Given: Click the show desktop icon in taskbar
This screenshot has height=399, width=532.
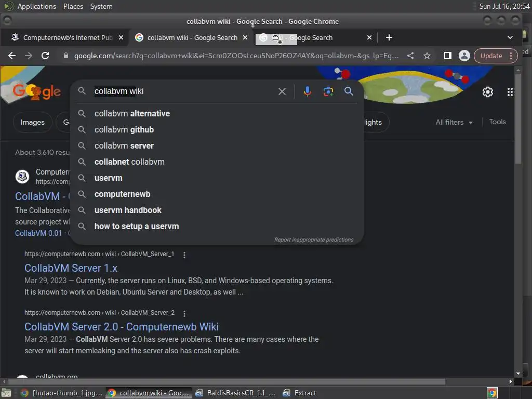Looking at the screenshot, I should (6, 393).
